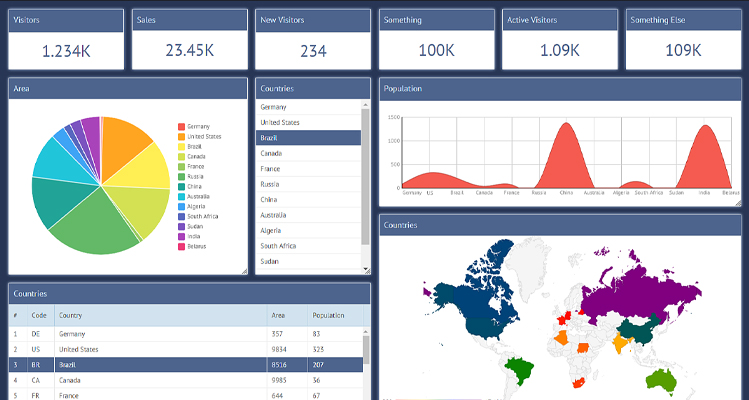Image resolution: width=749 pixels, height=400 pixels.
Task: Click the Countries table scroll-up arrow
Action: pos(366,331)
